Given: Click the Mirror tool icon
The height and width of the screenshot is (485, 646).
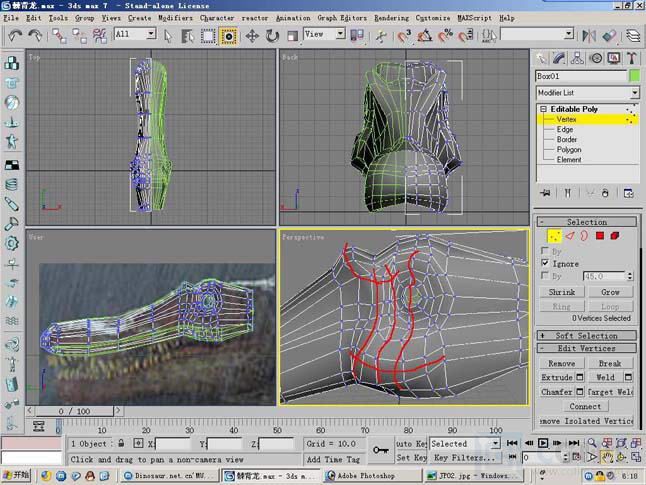Looking at the screenshot, I should point(589,36).
